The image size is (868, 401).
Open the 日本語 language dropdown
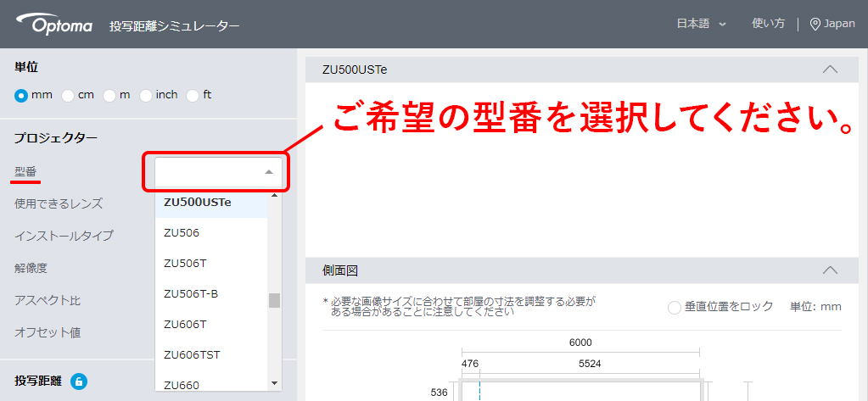(701, 24)
